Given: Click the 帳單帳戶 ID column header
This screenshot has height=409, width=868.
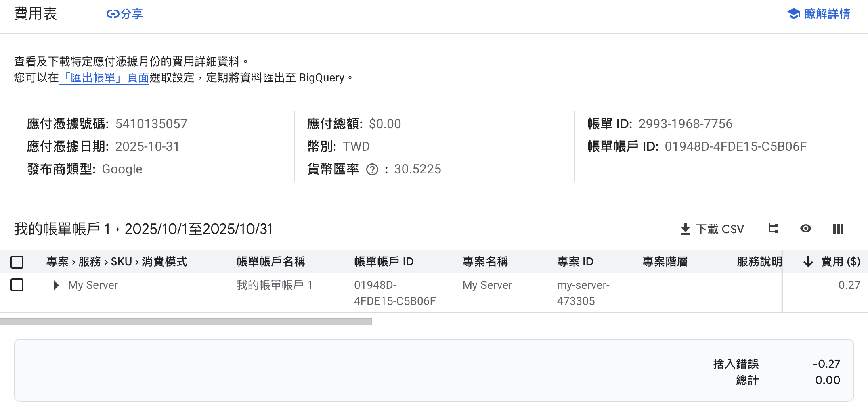Looking at the screenshot, I should [x=384, y=262].
